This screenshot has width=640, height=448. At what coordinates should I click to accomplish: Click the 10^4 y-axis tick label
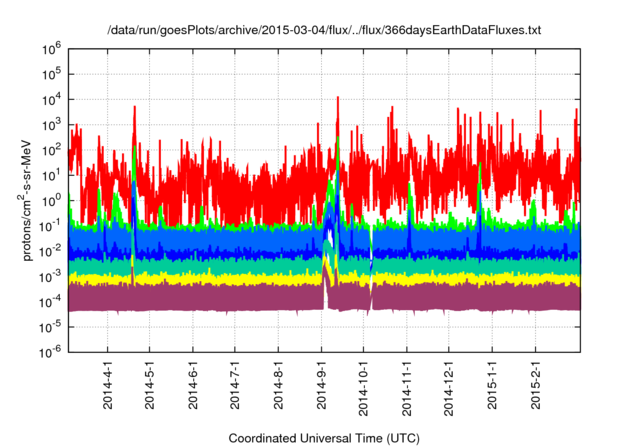coord(51,100)
